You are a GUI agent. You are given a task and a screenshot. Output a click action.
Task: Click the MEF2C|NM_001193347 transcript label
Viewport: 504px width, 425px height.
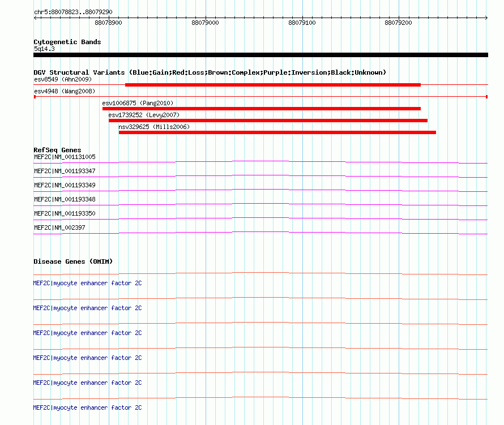65,171
